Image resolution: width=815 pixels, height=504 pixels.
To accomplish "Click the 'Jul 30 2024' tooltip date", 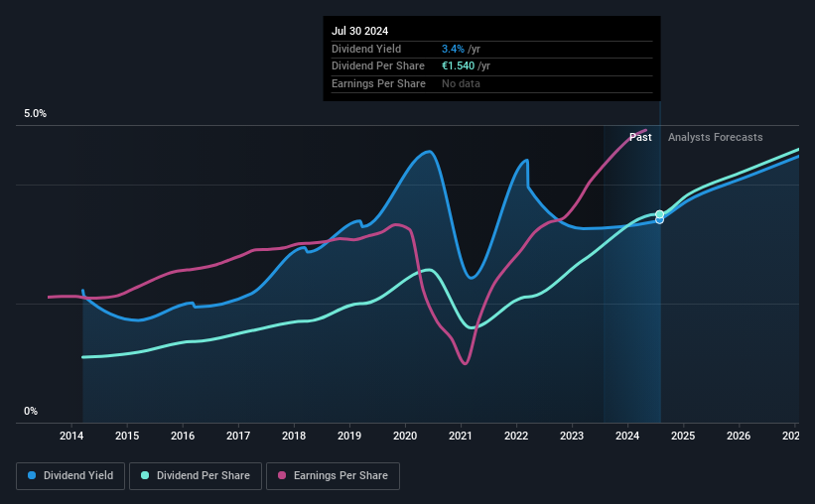I will tap(359, 31).
